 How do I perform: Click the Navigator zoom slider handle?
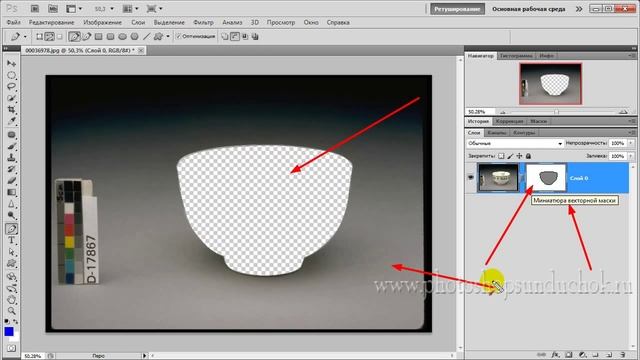click(556, 111)
